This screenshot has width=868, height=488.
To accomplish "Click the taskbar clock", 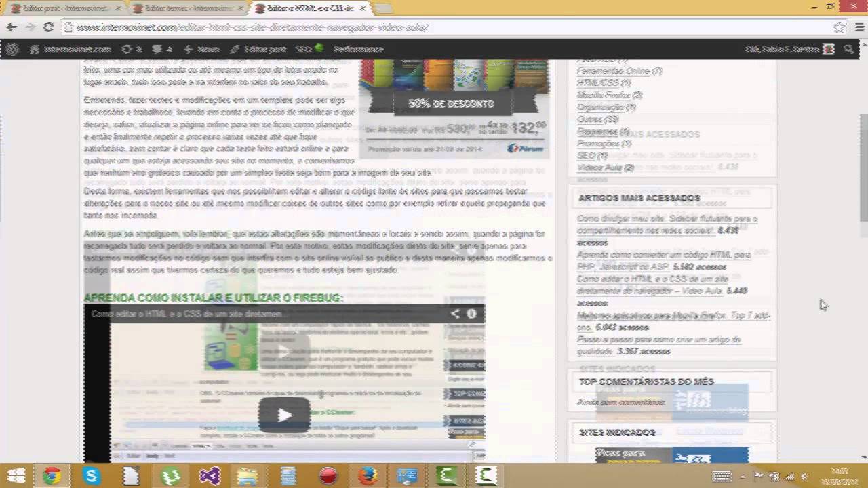I will tap(840, 476).
